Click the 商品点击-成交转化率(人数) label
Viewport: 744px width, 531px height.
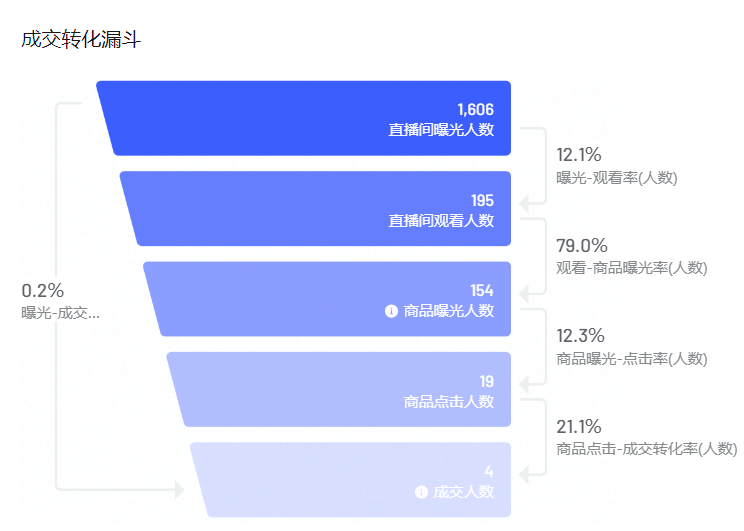point(646,449)
